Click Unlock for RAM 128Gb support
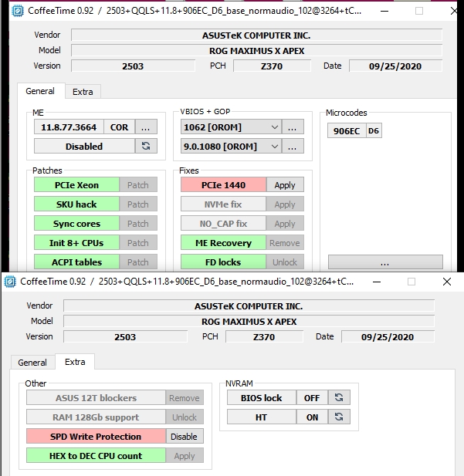Screen dimensions: 464x476 click(185, 417)
